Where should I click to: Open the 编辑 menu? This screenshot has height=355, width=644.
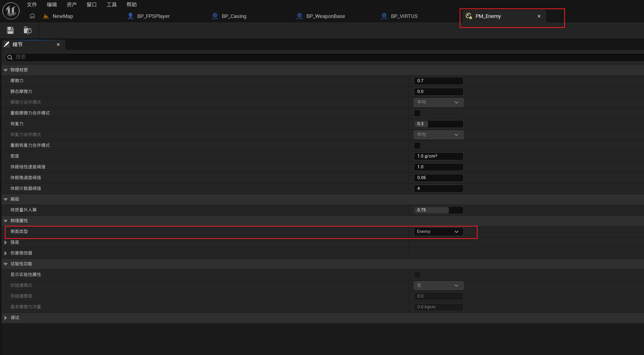pos(52,5)
